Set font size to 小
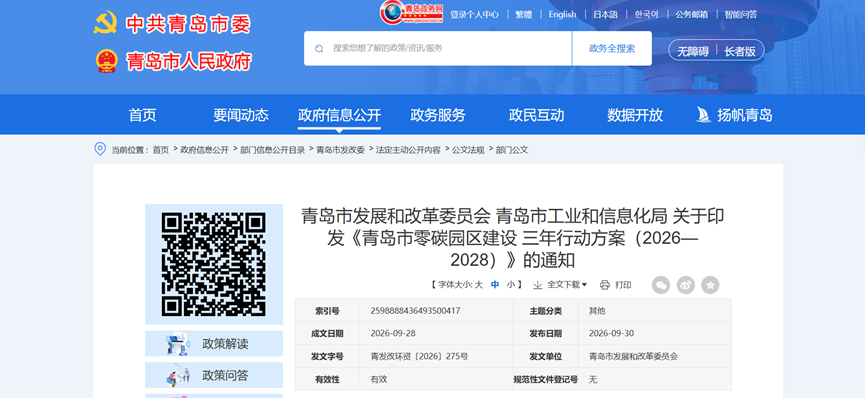The height and width of the screenshot is (398, 865). point(511,285)
